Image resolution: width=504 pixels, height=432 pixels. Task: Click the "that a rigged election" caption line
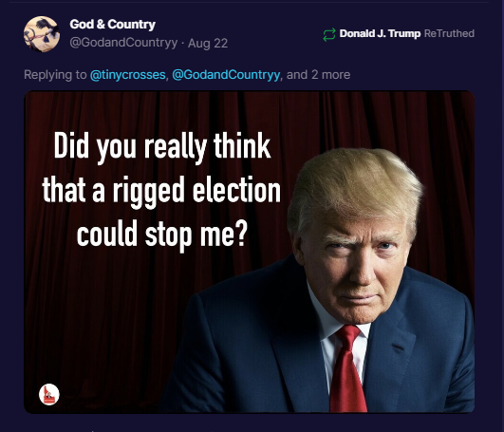point(161,191)
